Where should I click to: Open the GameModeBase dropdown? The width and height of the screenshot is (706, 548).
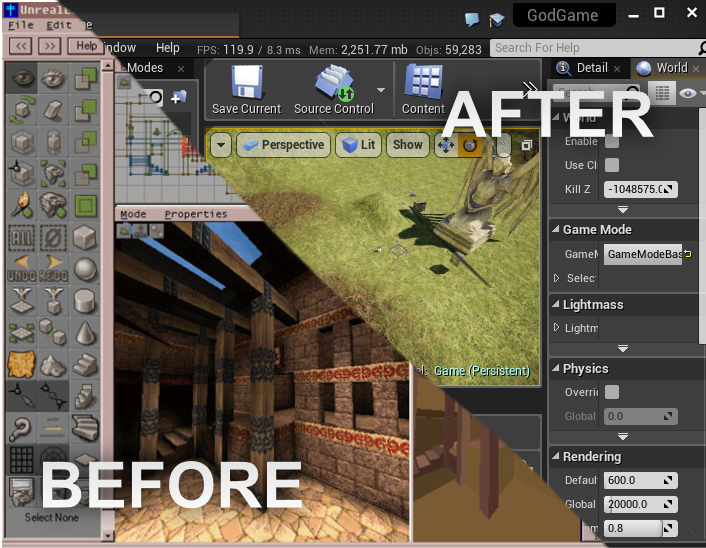(x=643, y=254)
